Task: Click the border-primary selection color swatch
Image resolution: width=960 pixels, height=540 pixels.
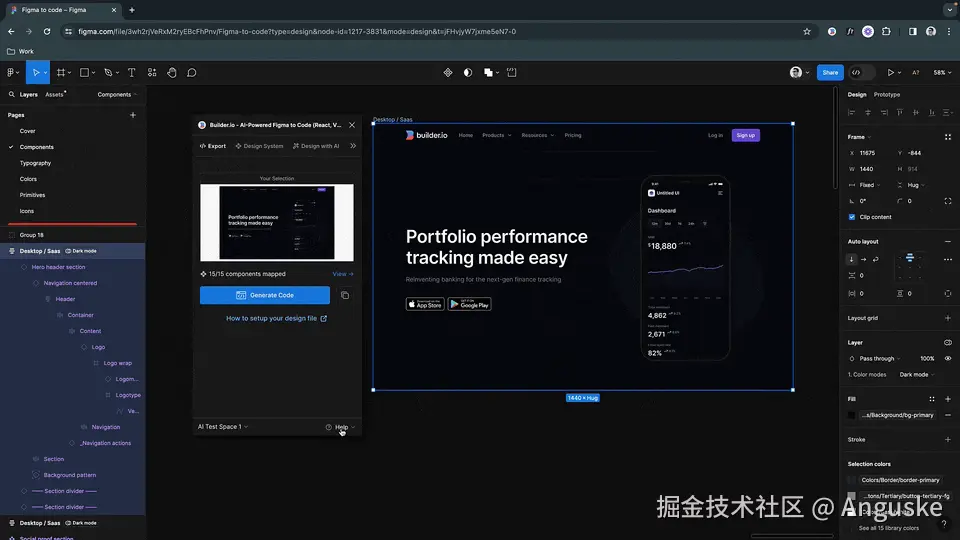Action: 851,480
